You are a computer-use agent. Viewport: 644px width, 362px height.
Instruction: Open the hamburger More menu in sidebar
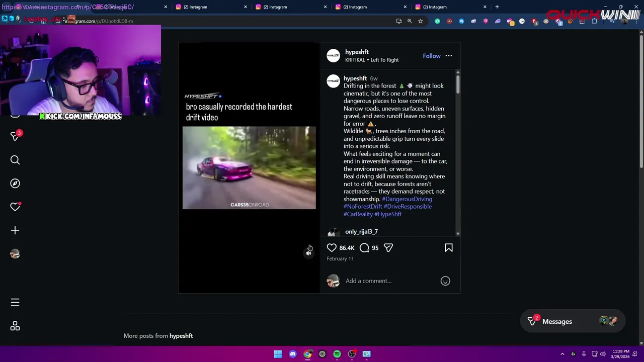point(15,303)
